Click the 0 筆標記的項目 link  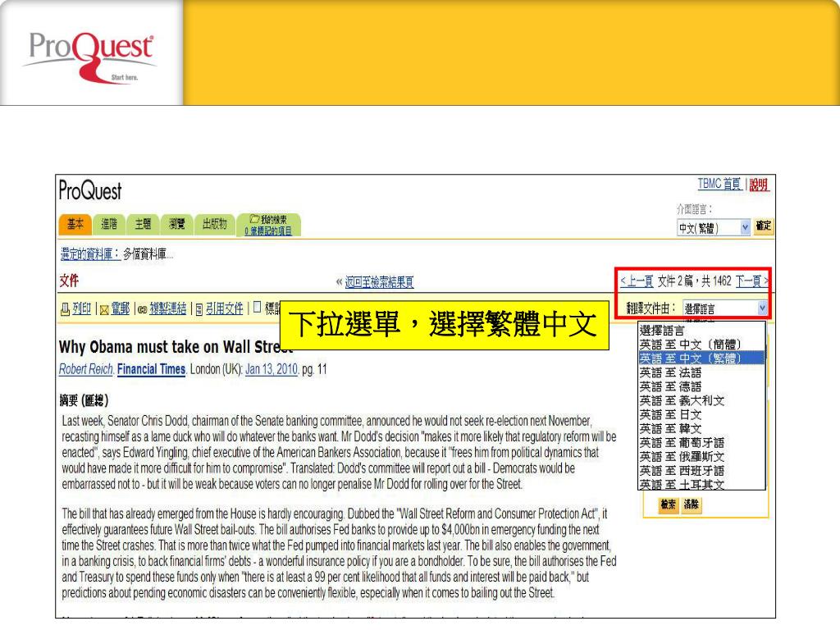[268, 231]
